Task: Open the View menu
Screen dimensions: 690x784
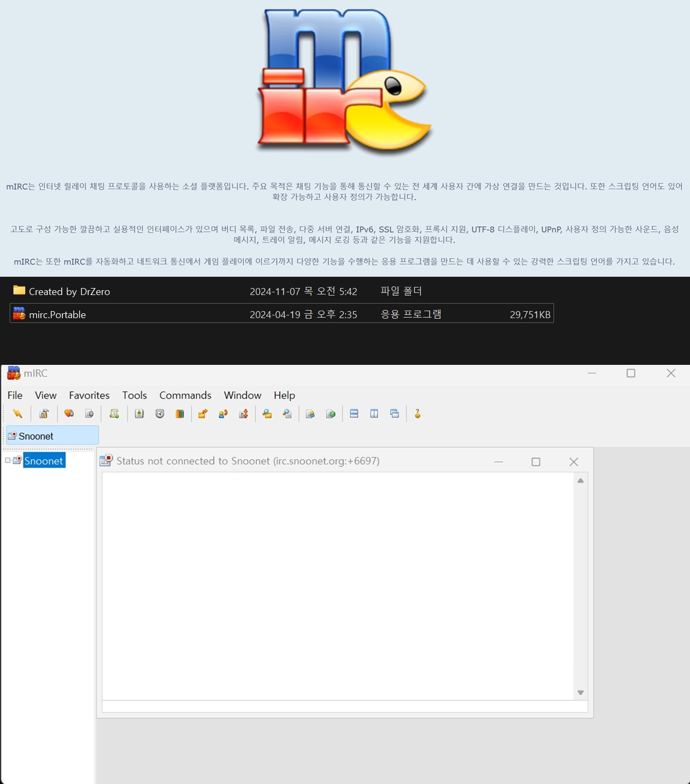Action: (x=46, y=395)
